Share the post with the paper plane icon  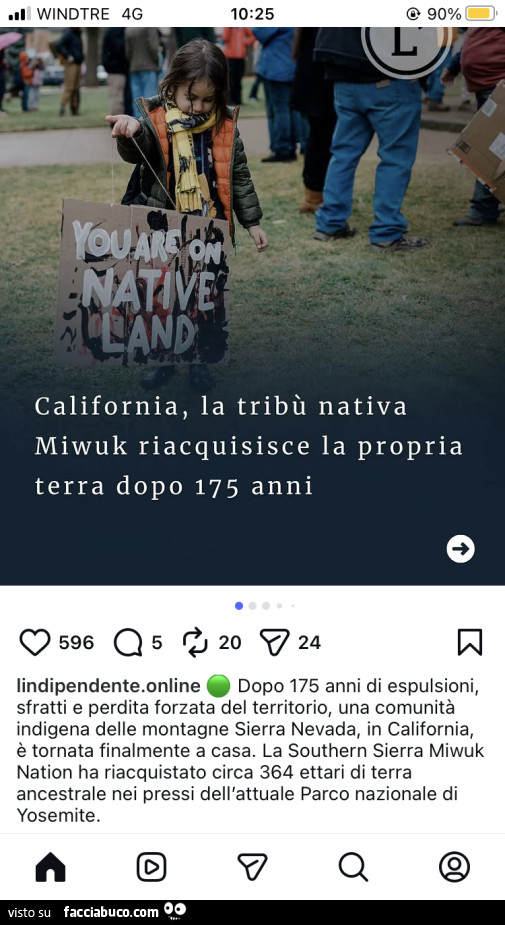275,642
